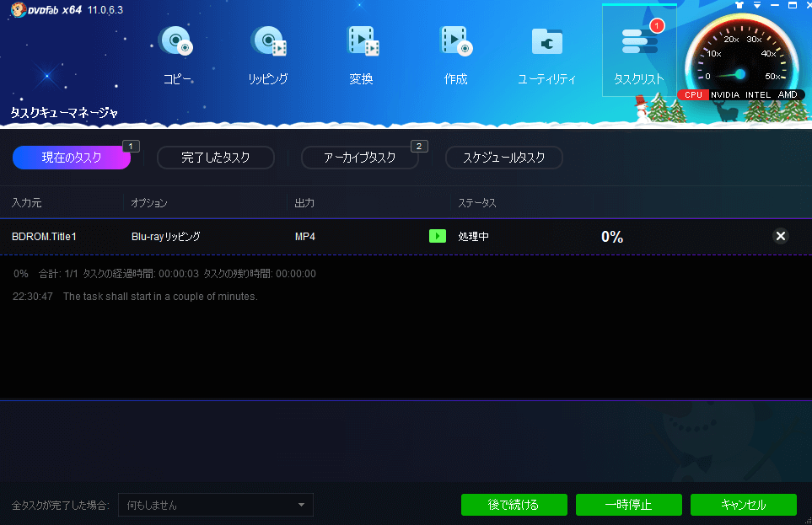Click the MP4 output cell

point(305,237)
